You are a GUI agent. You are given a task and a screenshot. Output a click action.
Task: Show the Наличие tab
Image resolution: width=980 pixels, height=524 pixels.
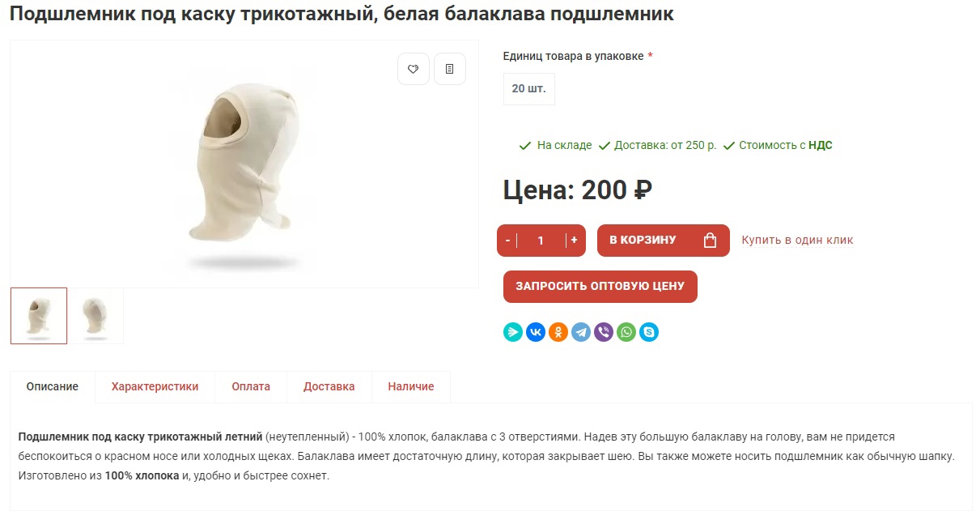click(x=411, y=386)
